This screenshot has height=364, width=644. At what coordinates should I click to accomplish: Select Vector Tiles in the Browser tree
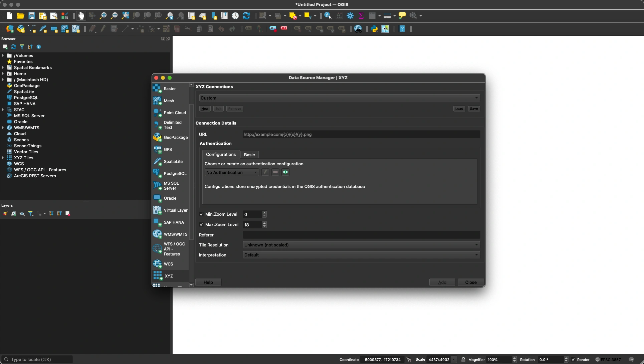(x=26, y=152)
